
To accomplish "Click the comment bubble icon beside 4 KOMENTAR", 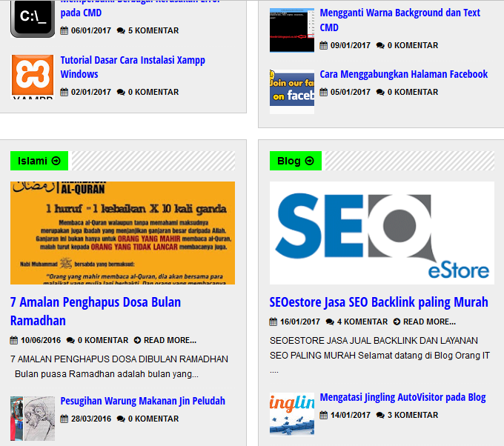I will (330, 322).
